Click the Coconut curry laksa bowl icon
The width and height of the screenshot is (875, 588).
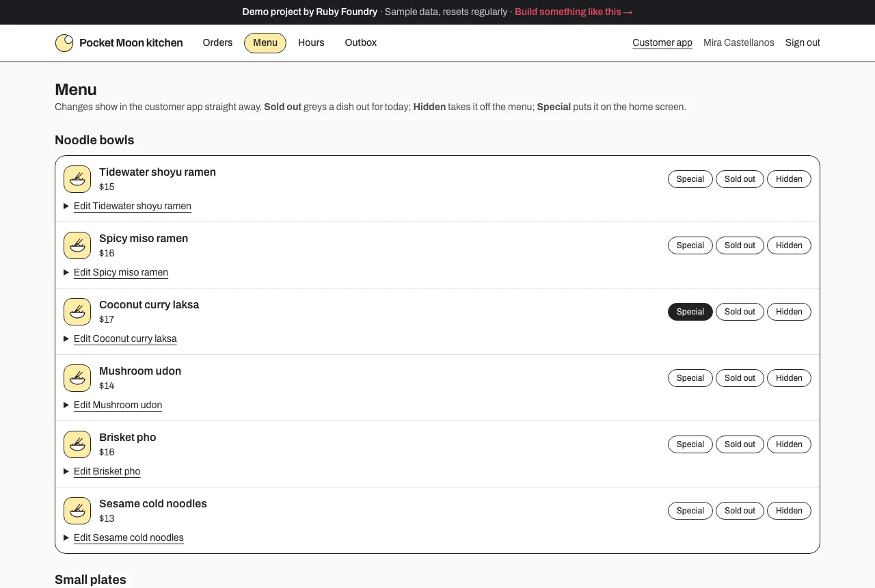coord(77,312)
